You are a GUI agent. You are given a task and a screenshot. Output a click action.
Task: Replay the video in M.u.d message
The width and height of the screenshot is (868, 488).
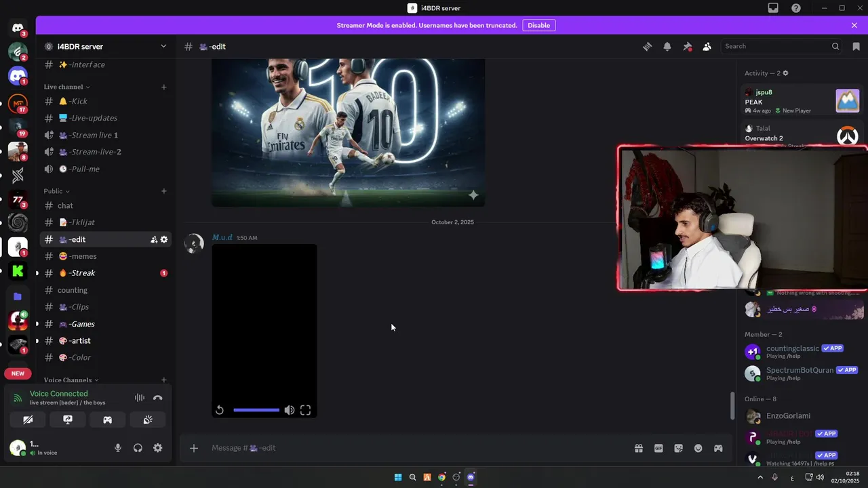(x=220, y=410)
